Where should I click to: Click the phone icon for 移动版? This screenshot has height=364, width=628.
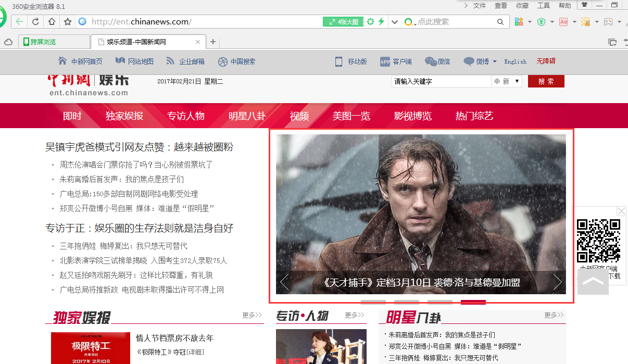pos(339,61)
